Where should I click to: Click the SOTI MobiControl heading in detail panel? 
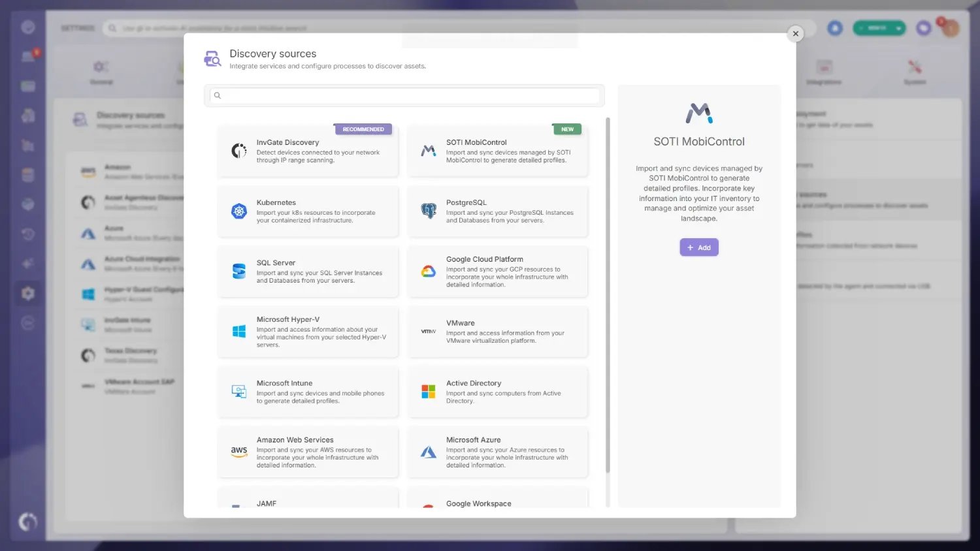click(x=699, y=142)
